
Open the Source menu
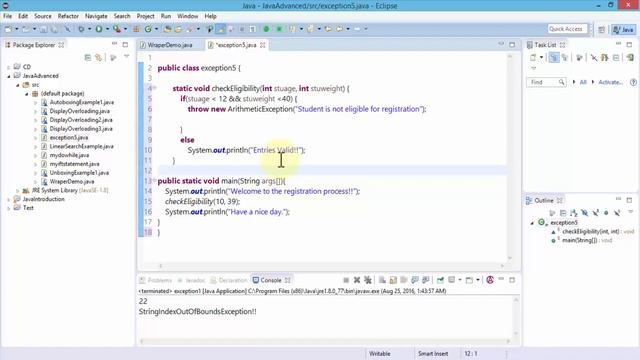(x=42, y=16)
